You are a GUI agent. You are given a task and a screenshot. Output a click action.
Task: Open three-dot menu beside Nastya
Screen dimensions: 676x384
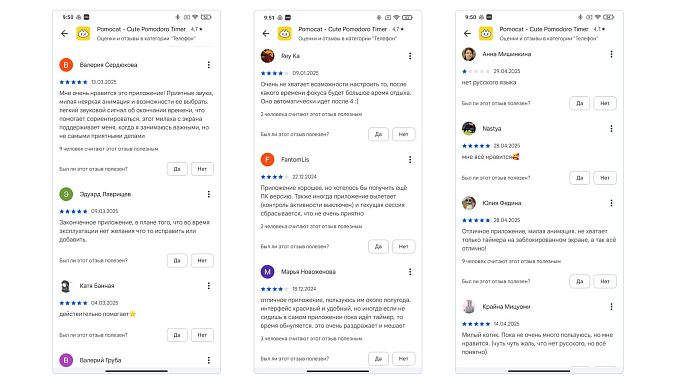pyautogui.click(x=611, y=128)
